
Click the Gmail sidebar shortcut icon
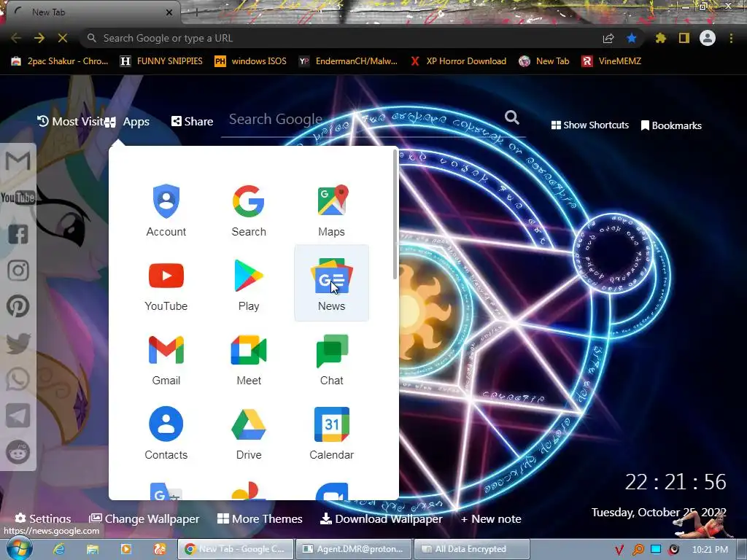tap(18, 161)
